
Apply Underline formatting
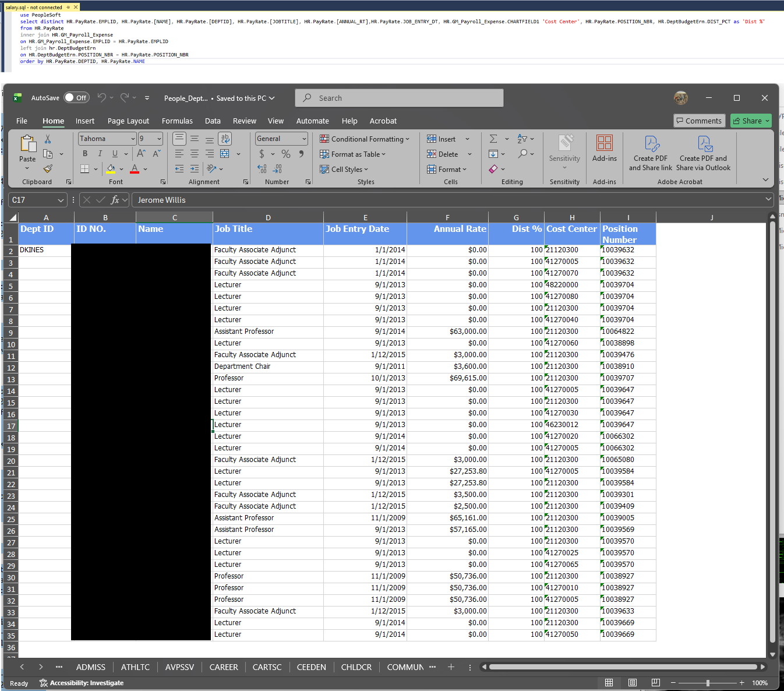tap(115, 154)
